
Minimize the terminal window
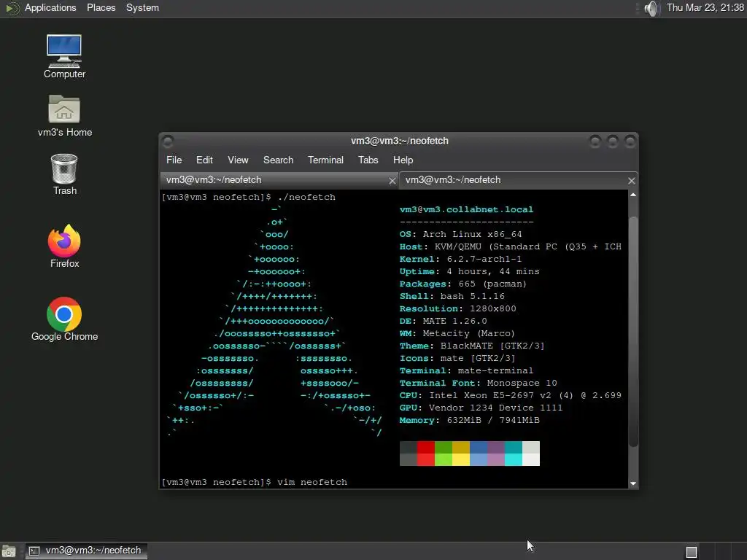coord(595,141)
